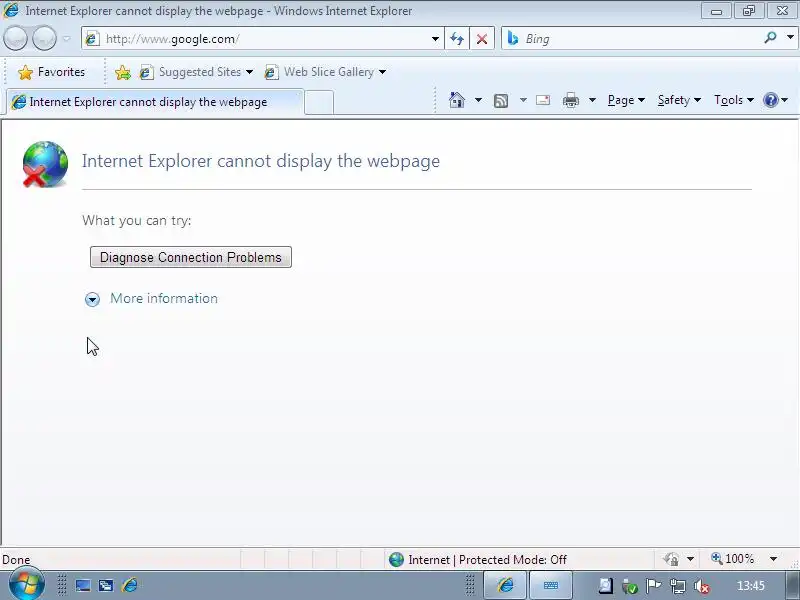
Task: Expand the More information arrow icon
Action: pyautogui.click(x=92, y=299)
